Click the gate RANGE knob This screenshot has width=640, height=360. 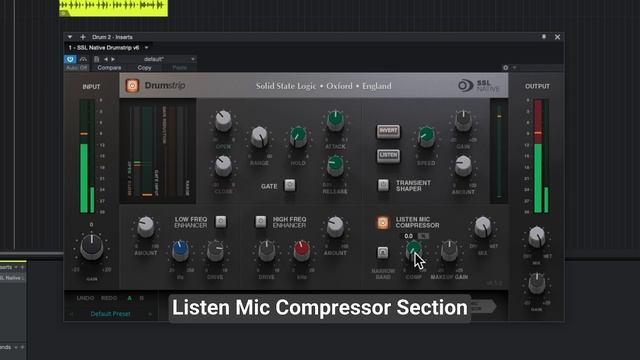pos(259,137)
